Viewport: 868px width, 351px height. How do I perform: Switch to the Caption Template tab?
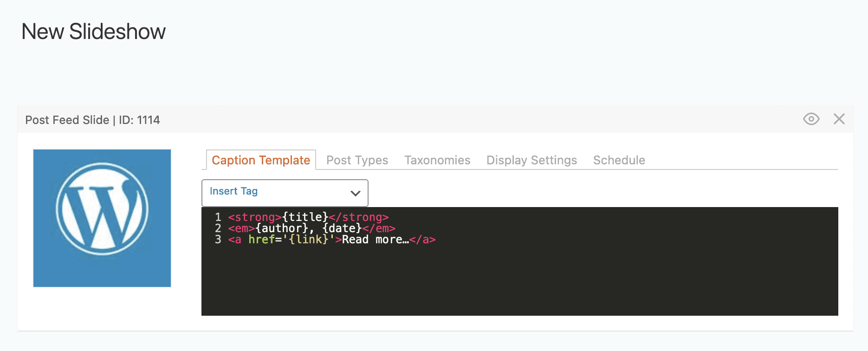[261, 160]
